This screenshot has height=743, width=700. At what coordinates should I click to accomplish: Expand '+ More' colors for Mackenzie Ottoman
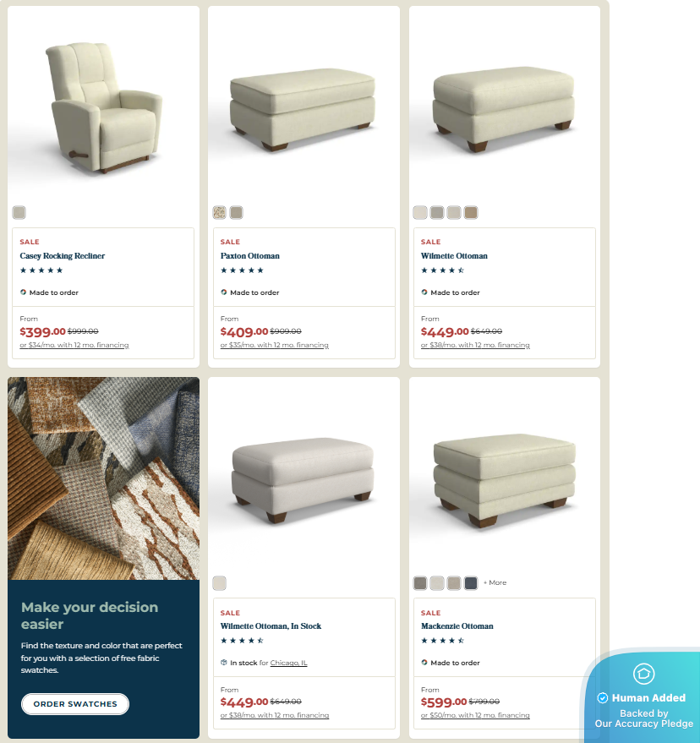pos(495,583)
